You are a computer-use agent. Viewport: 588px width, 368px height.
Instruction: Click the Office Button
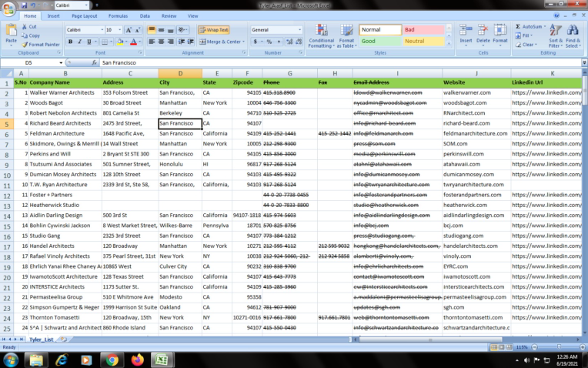8,8
